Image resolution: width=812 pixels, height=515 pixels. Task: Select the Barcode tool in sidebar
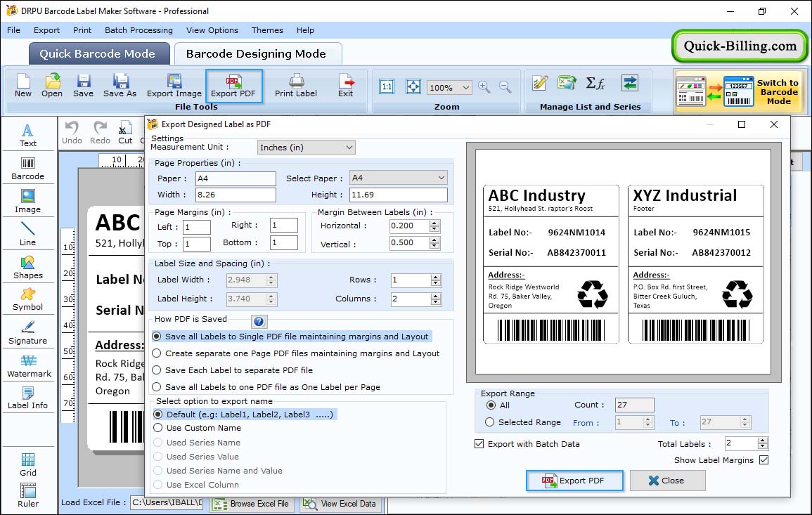pyautogui.click(x=28, y=169)
